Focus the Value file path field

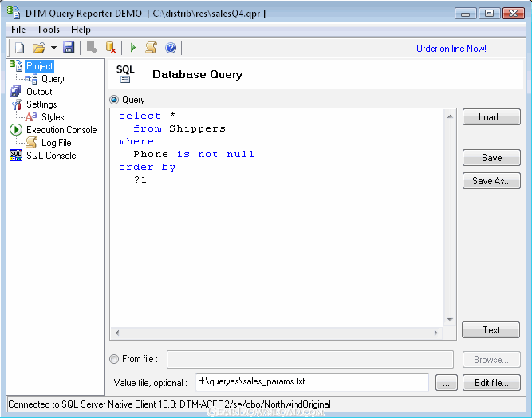312,382
